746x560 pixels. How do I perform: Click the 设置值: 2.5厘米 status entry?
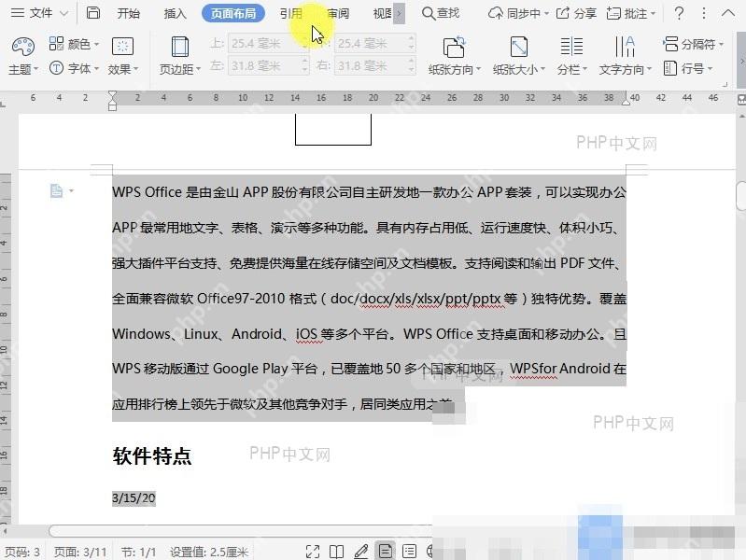pyautogui.click(x=209, y=552)
